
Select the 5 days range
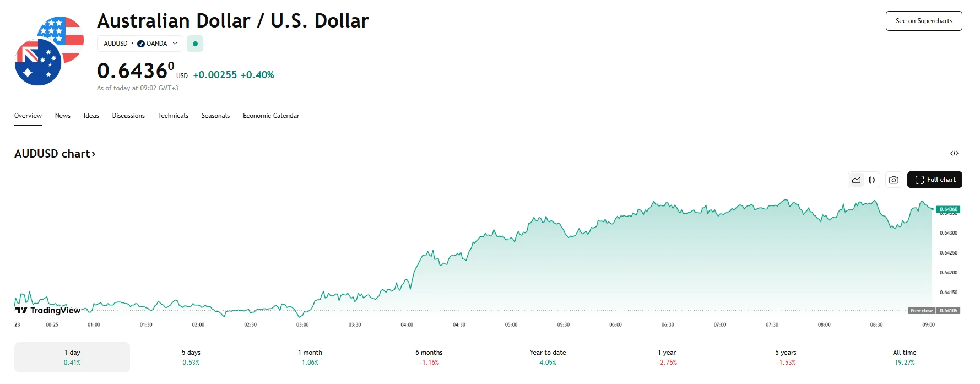click(191, 357)
